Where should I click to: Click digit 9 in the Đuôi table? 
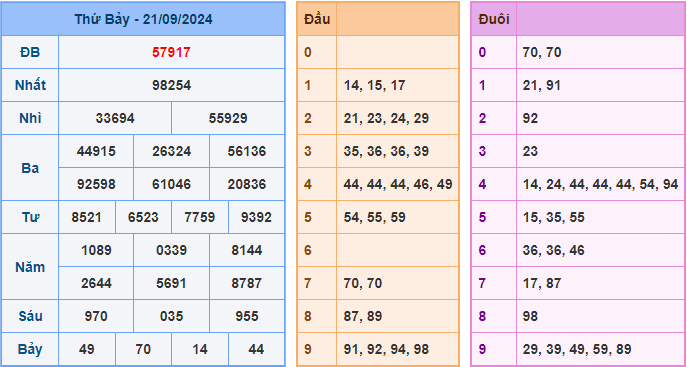tap(482, 349)
